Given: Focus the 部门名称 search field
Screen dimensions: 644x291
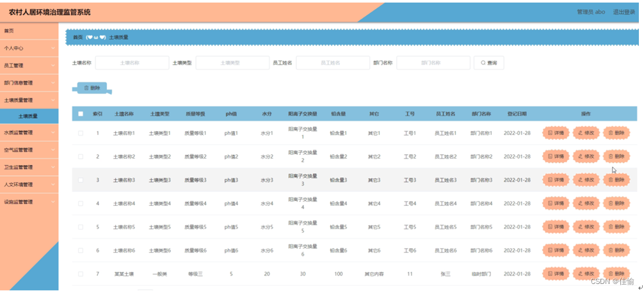Looking at the screenshot, I should coord(433,63).
